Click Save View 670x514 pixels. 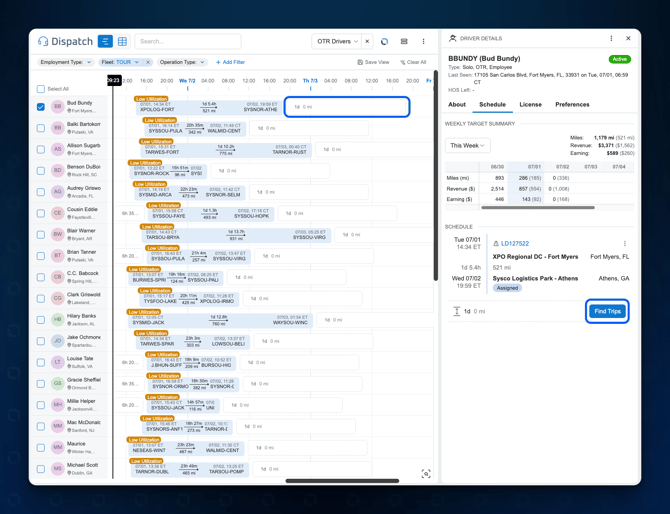click(373, 62)
